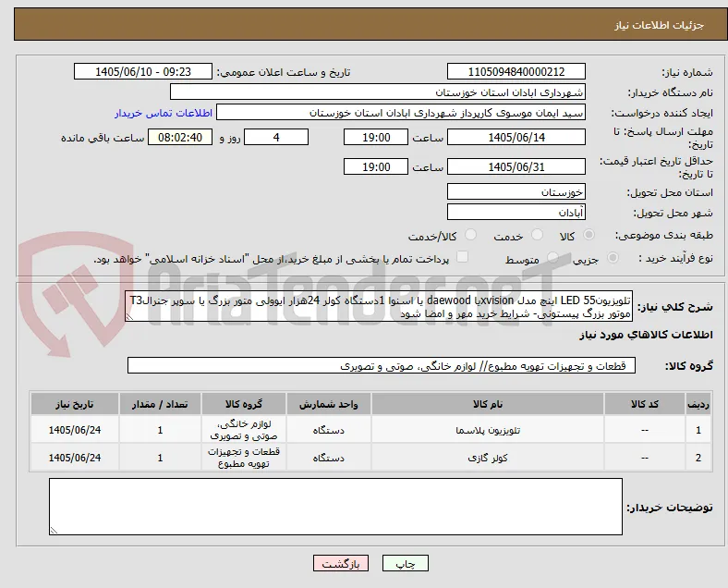
Task: Select the متوسط purchase type radio
Action: pos(552,258)
